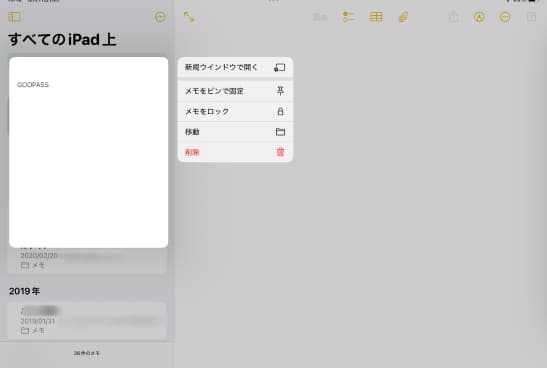Create a new note with compose icon
This screenshot has height=368, width=547.
pyautogui.click(x=531, y=17)
